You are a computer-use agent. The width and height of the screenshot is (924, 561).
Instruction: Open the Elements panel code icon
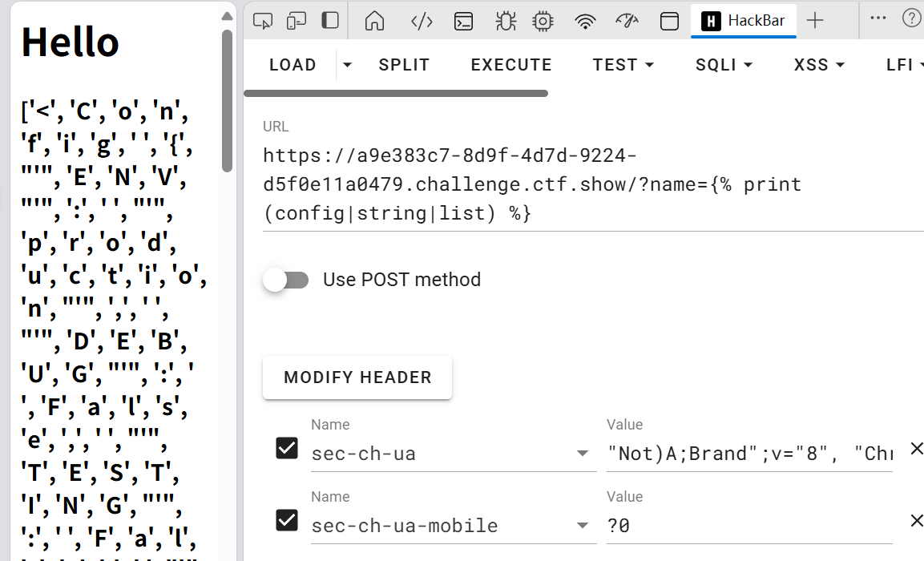click(x=422, y=20)
